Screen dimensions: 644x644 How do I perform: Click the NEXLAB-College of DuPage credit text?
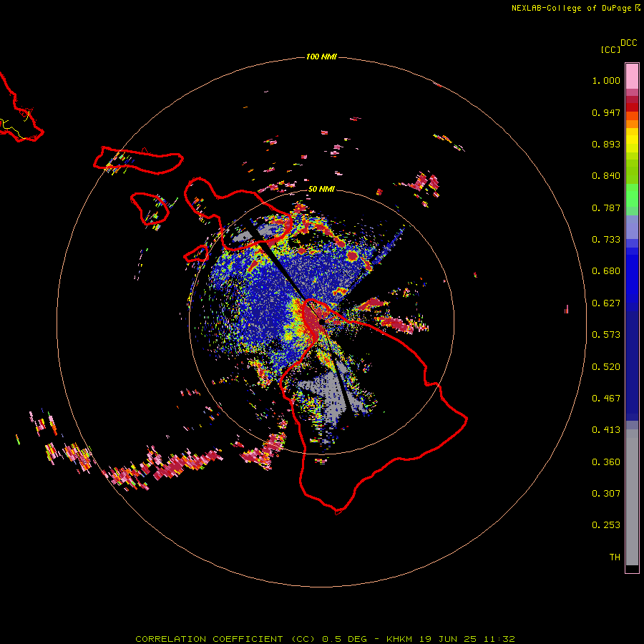pyautogui.click(x=571, y=8)
